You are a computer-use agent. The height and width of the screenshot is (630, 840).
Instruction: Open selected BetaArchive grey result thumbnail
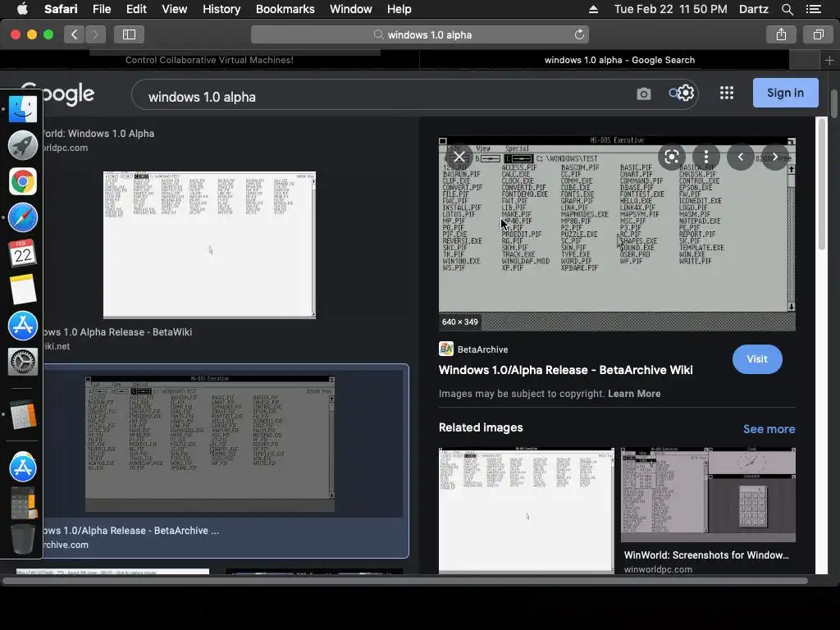[x=209, y=444]
